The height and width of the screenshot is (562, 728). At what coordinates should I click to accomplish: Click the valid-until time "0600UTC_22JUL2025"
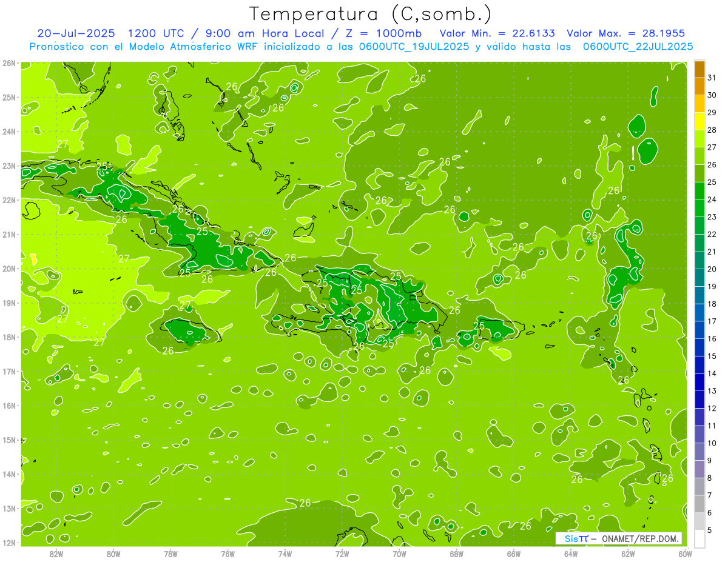point(638,47)
